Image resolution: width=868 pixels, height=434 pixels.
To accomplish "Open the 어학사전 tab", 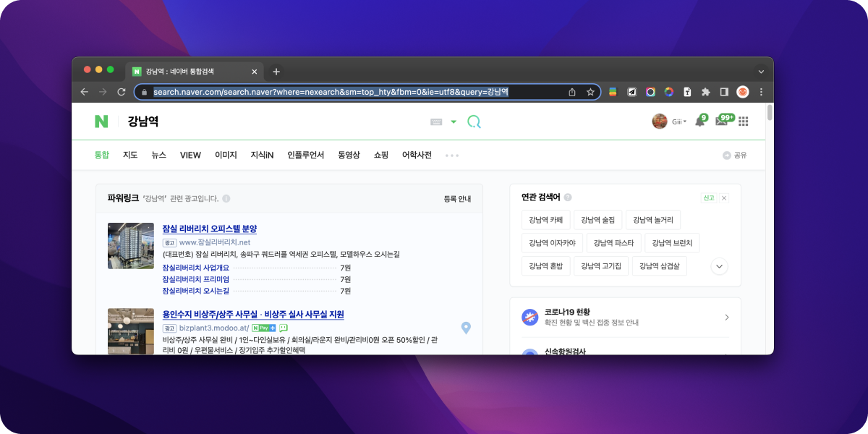I will point(417,155).
